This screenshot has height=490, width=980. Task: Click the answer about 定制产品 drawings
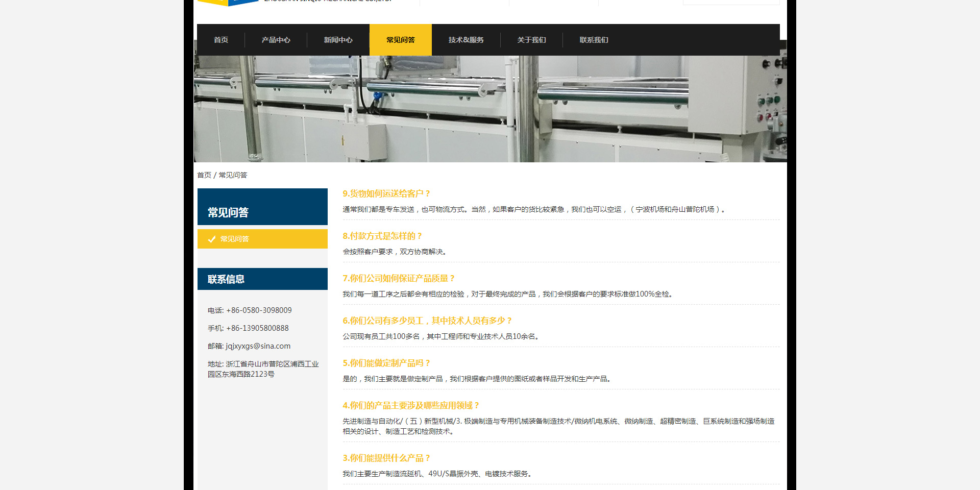pos(477,379)
